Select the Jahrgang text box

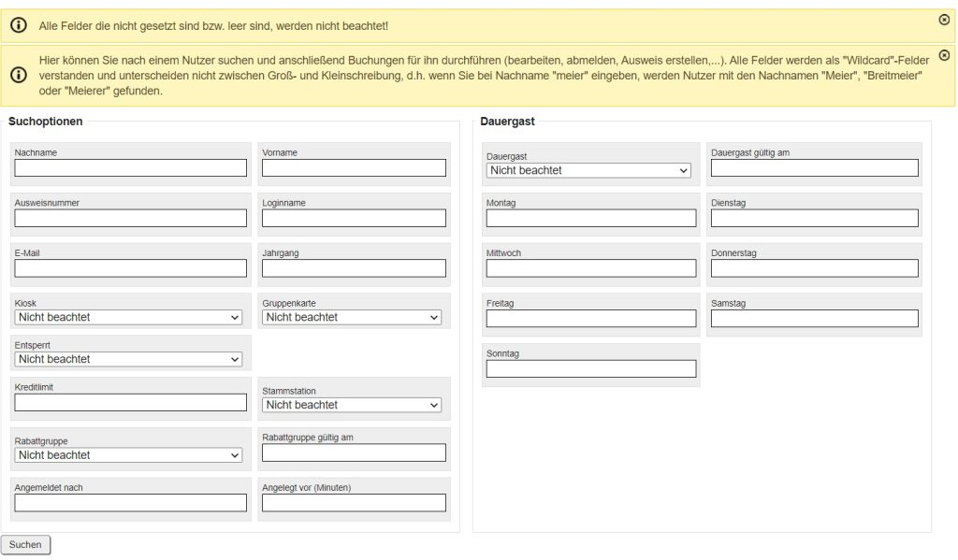[x=354, y=268]
